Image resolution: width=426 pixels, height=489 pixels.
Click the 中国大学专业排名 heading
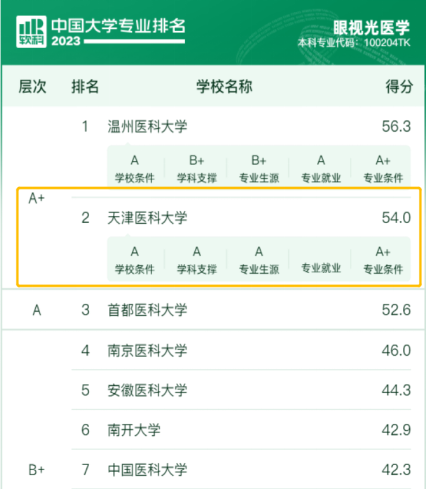coord(118,26)
